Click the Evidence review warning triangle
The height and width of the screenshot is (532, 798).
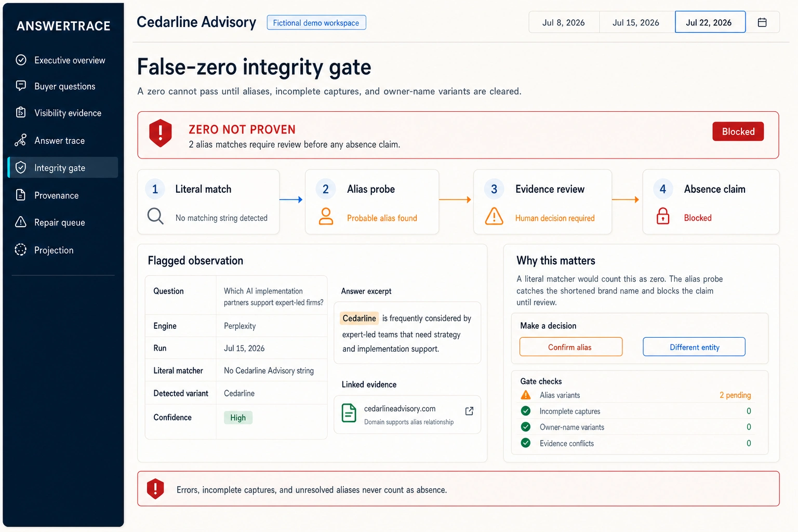tap(494, 216)
